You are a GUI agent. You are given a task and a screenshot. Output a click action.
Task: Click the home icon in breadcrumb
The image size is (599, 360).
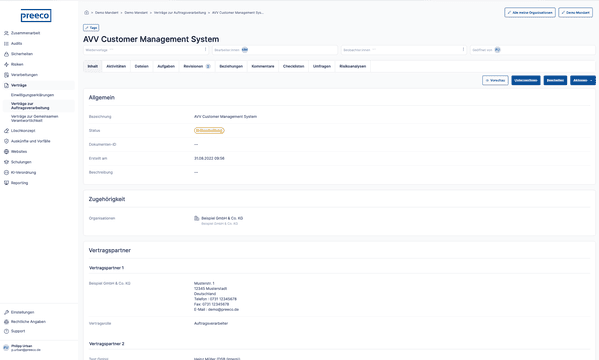tap(86, 13)
